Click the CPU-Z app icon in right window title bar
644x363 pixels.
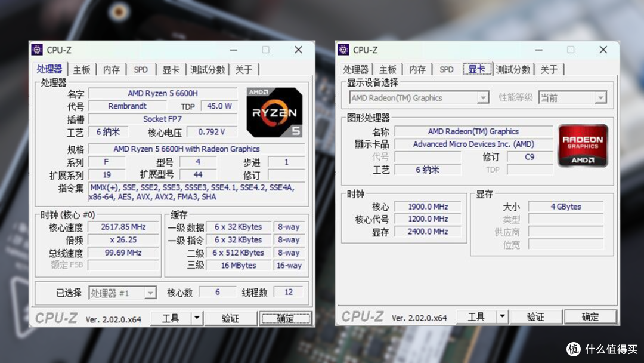[343, 50]
